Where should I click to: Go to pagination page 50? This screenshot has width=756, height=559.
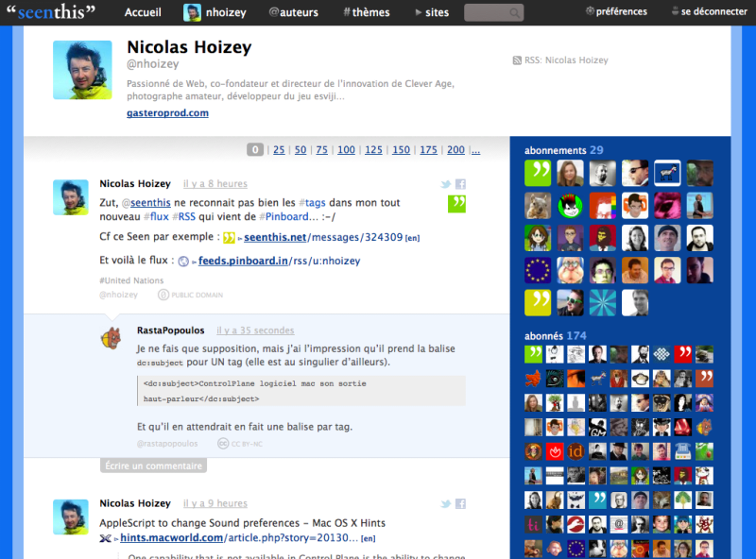tap(301, 150)
